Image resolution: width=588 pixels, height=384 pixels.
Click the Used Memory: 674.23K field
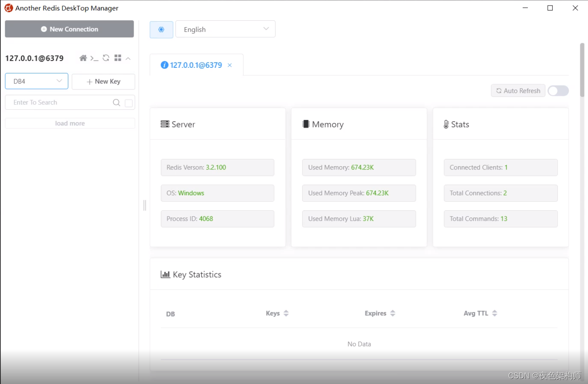[359, 167]
